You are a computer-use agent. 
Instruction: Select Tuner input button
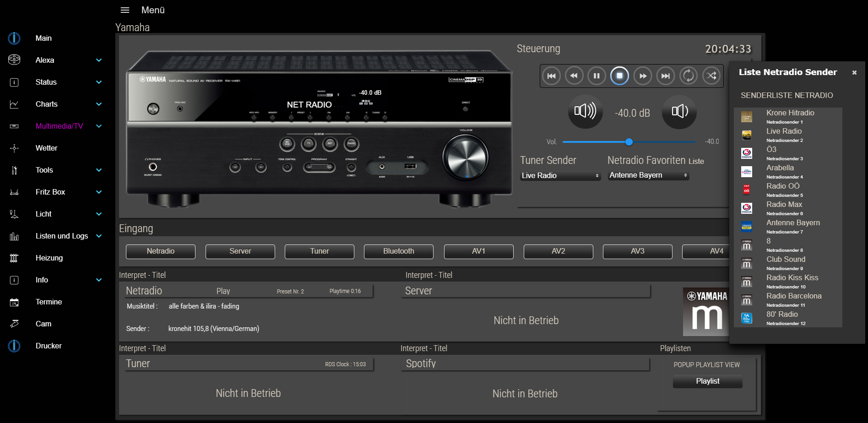[320, 251]
